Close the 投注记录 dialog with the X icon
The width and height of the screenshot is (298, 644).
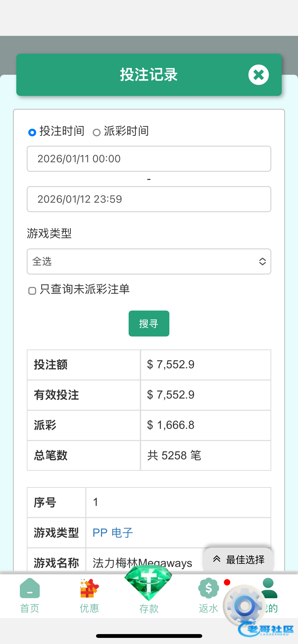[x=259, y=75]
